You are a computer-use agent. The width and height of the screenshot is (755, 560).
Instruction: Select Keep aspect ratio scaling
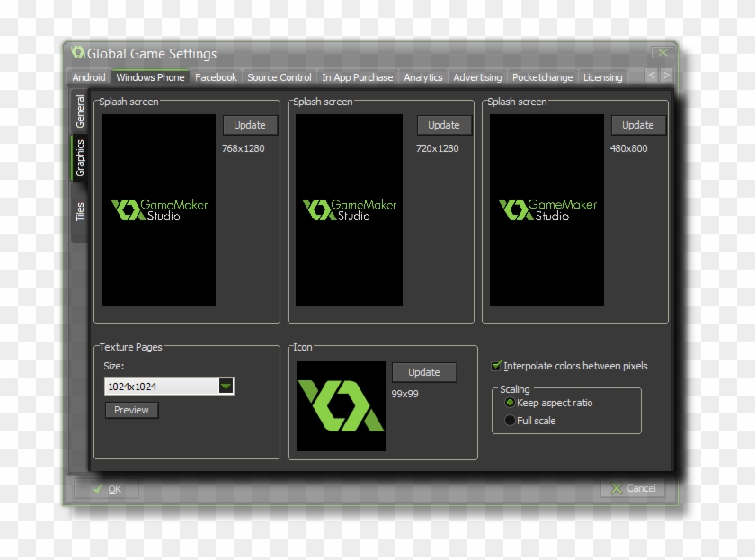(x=510, y=403)
